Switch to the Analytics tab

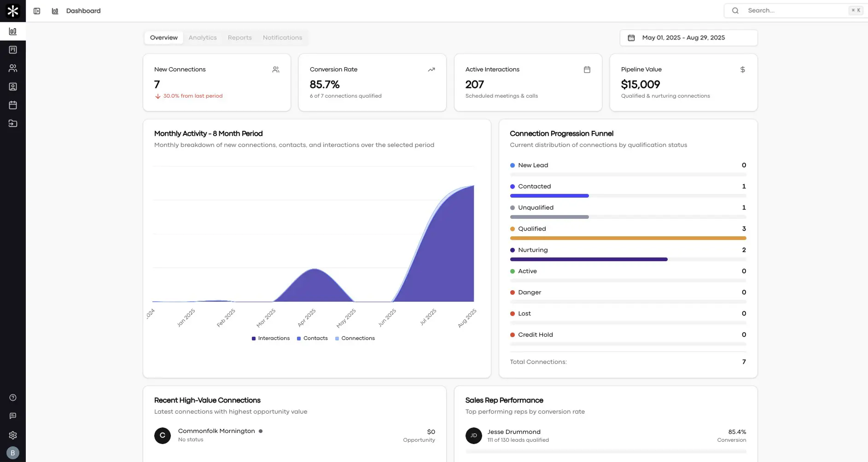203,38
